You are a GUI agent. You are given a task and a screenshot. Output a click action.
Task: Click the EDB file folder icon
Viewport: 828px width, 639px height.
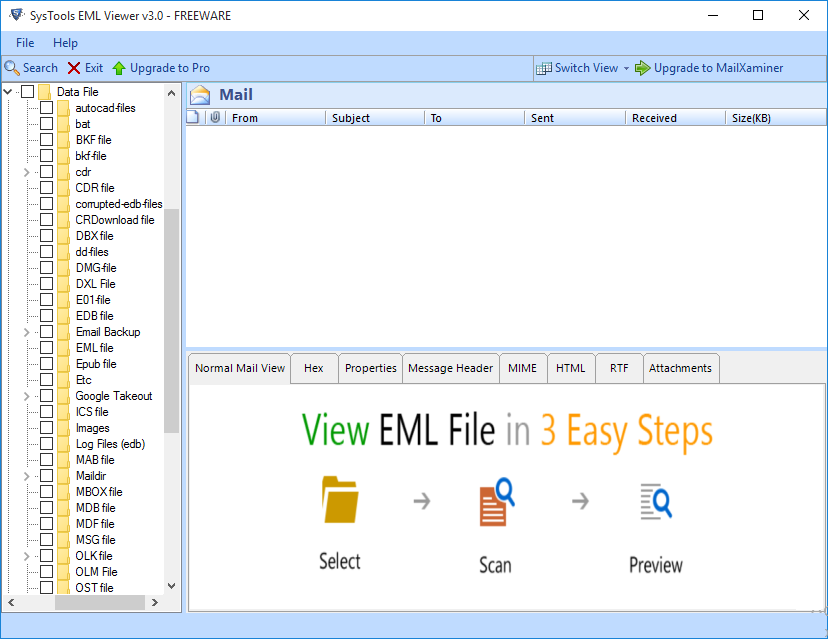pyautogui.click(x=63, y=316)
